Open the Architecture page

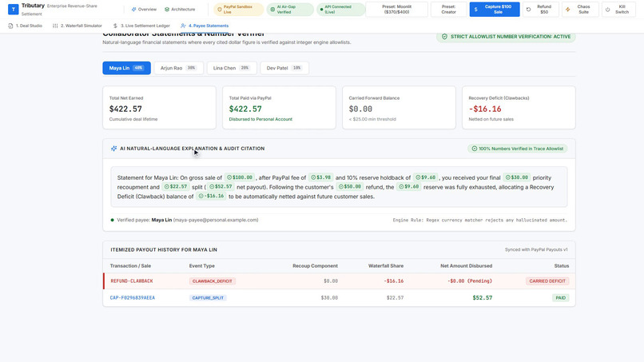(180, 9)
